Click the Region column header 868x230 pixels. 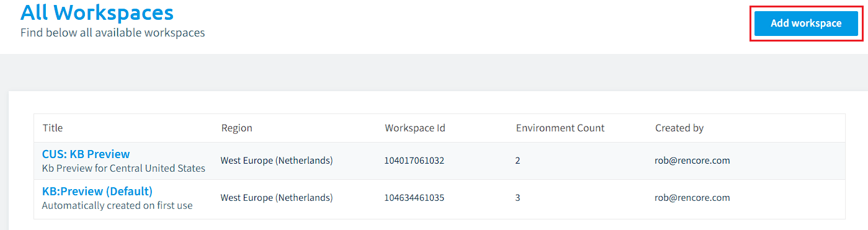tap(237, 128)
